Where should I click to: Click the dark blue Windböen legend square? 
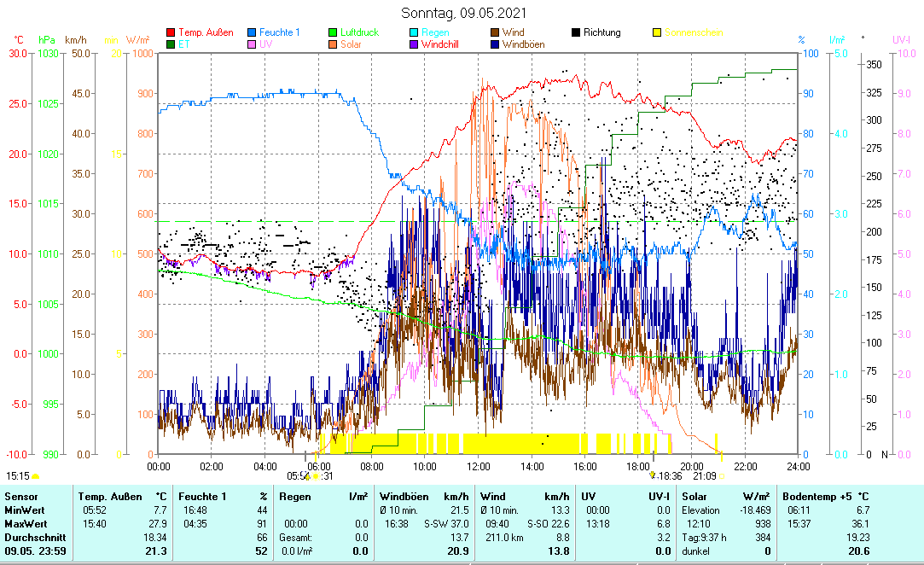[496, 44]
